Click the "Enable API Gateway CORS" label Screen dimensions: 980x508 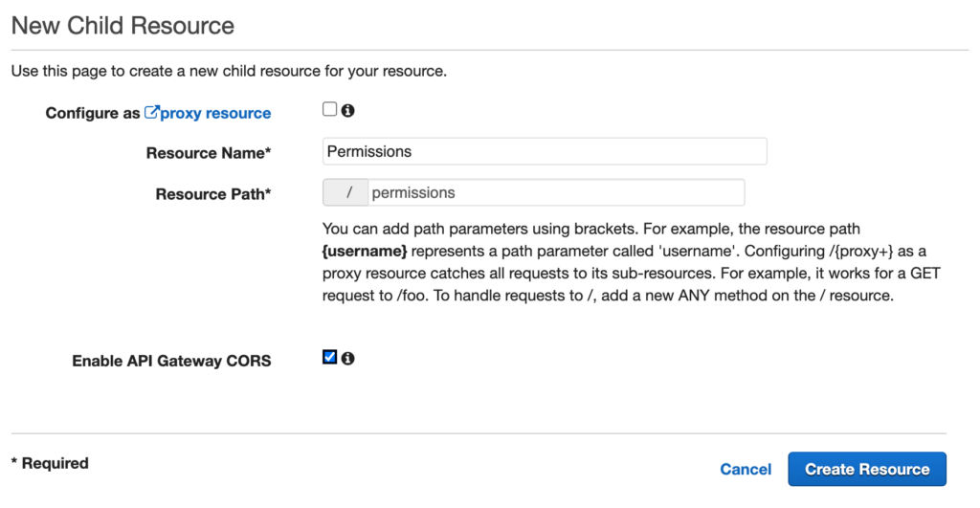coord(171,361)
